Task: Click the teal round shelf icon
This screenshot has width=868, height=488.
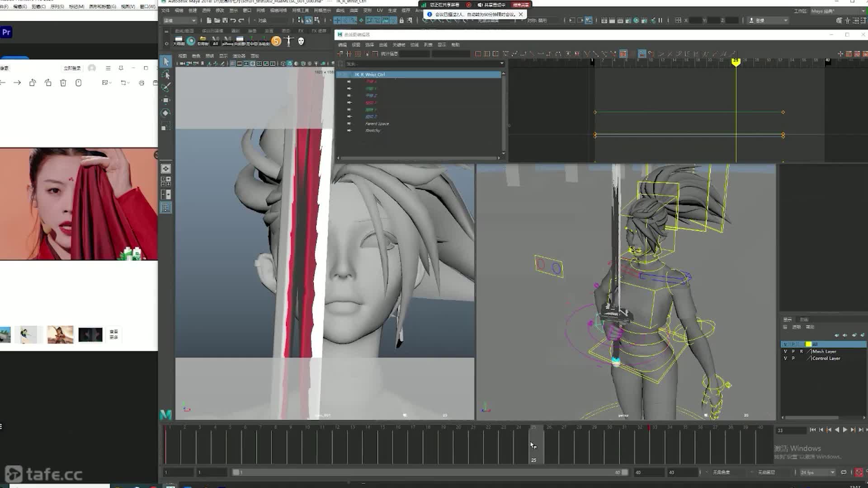Action: coord(191,41)
